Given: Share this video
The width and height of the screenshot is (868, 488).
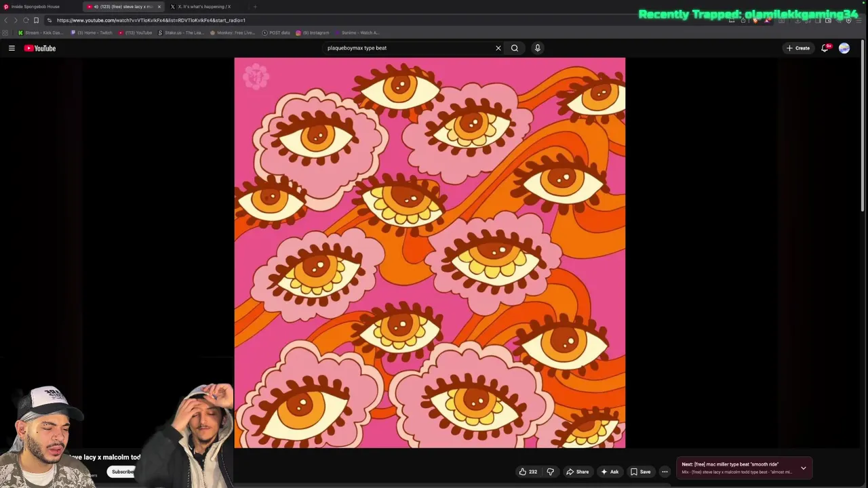Looking at the screenshot, I should click(x=578, y=472).
